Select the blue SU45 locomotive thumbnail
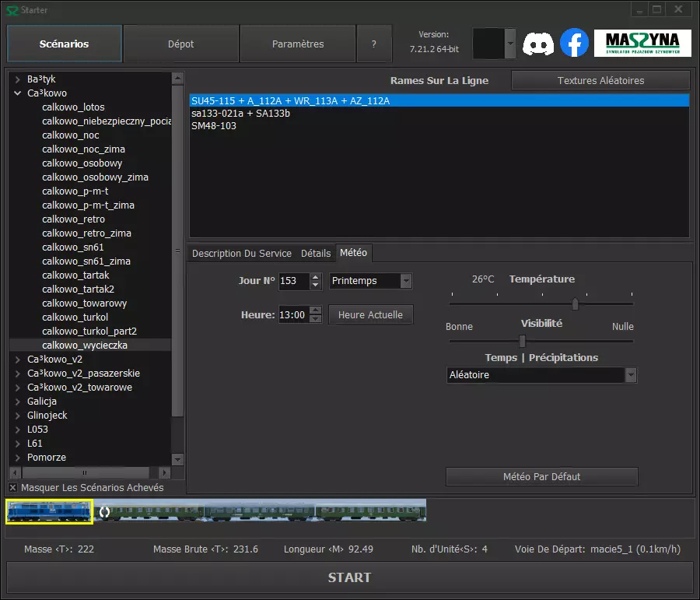 tap(50, 511)
